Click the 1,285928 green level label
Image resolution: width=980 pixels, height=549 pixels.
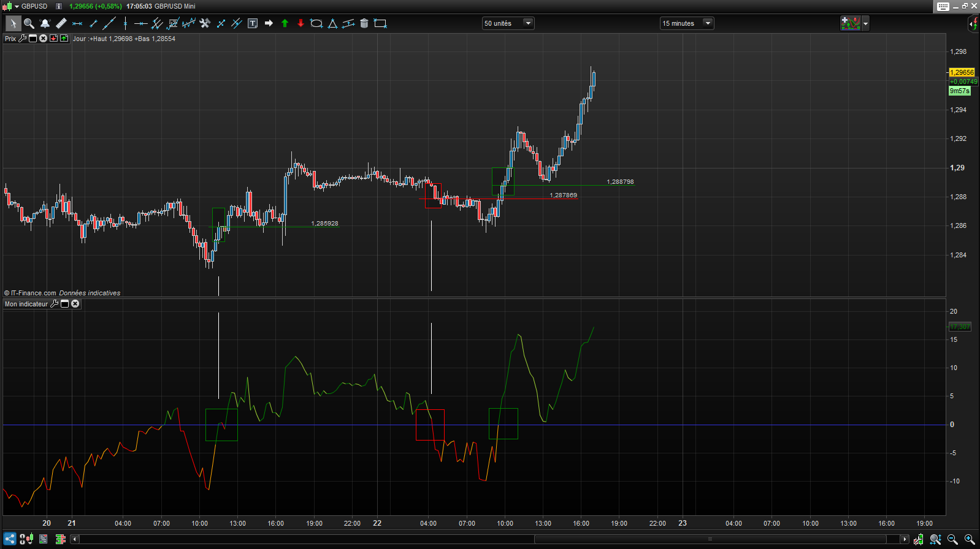[324, 224]
